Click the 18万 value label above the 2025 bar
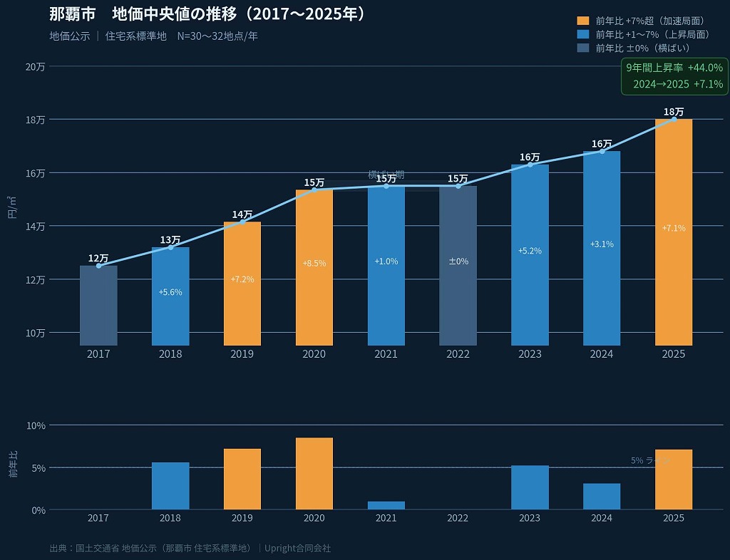Image resolution: width=730 pixels, height=560 pixels. (673, 112)
